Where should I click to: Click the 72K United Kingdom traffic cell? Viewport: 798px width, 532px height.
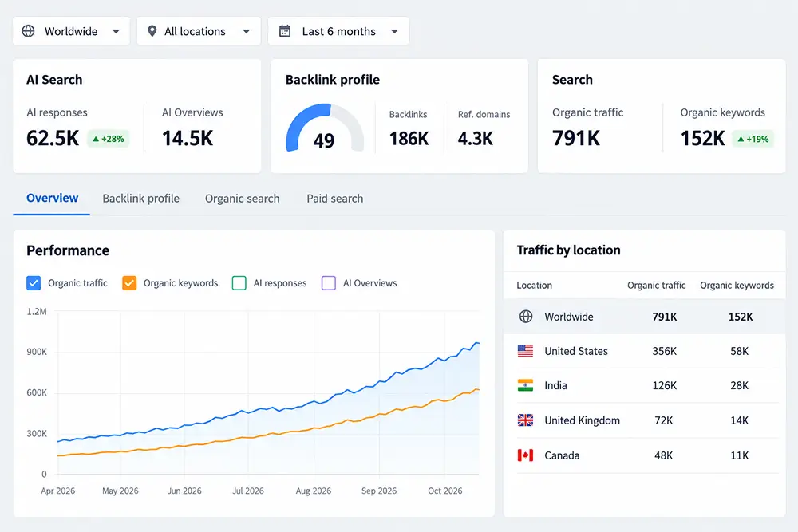[x=664, y=420]
